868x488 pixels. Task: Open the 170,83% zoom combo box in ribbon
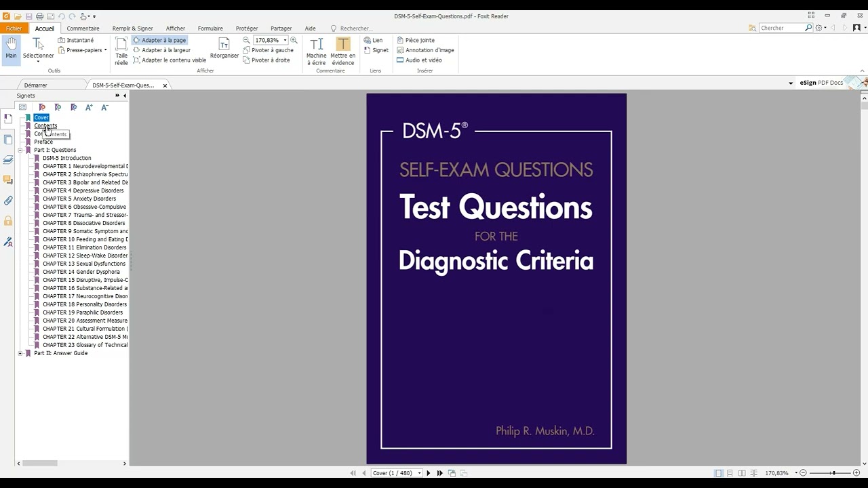(x=271, y=40)
